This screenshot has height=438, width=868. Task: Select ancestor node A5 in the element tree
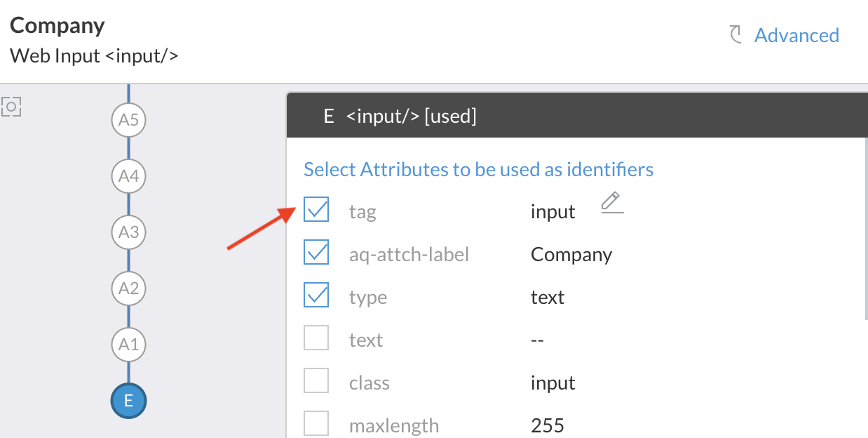[128, 120]
